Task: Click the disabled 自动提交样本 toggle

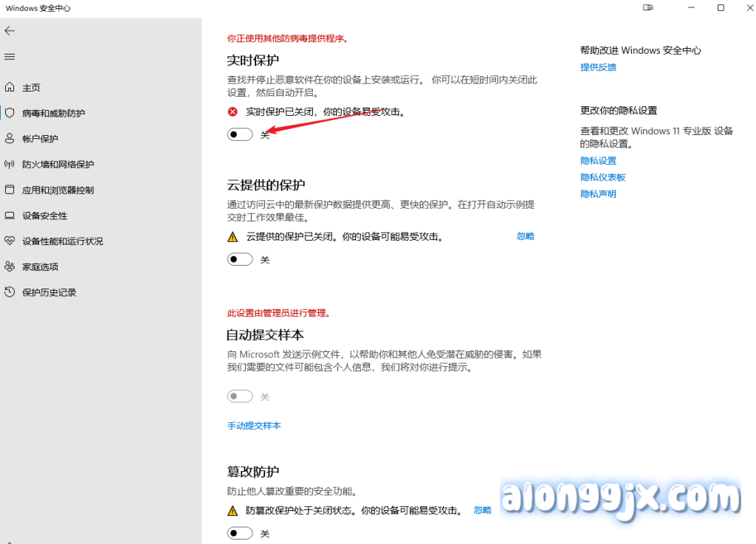Action: coord(240,396)
